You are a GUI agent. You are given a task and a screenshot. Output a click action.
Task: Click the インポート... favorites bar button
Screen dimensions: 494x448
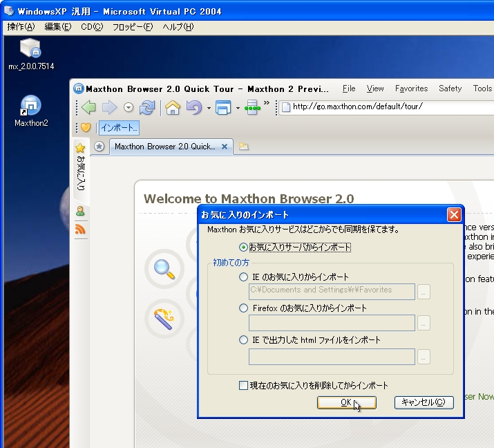point(119,128)
